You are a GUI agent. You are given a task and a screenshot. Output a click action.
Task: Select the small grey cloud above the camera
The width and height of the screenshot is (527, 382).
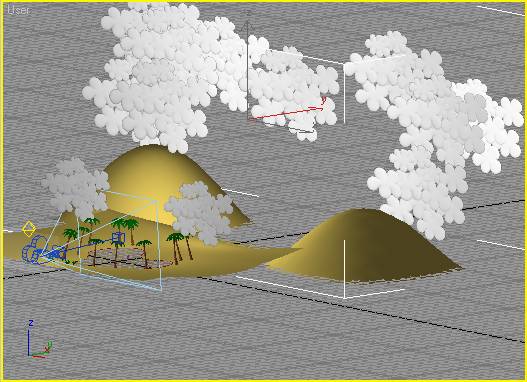pos(76,188)
